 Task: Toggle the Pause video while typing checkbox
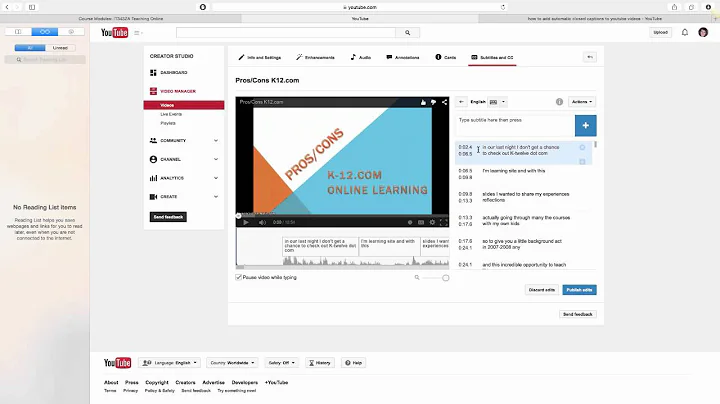[x=238, y=277]
